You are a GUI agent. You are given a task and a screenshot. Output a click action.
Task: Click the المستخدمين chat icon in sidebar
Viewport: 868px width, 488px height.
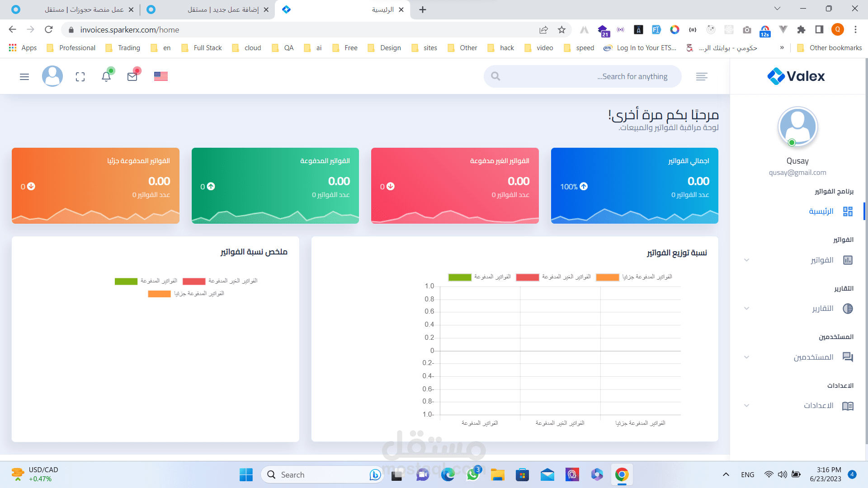tap(848, 357)
